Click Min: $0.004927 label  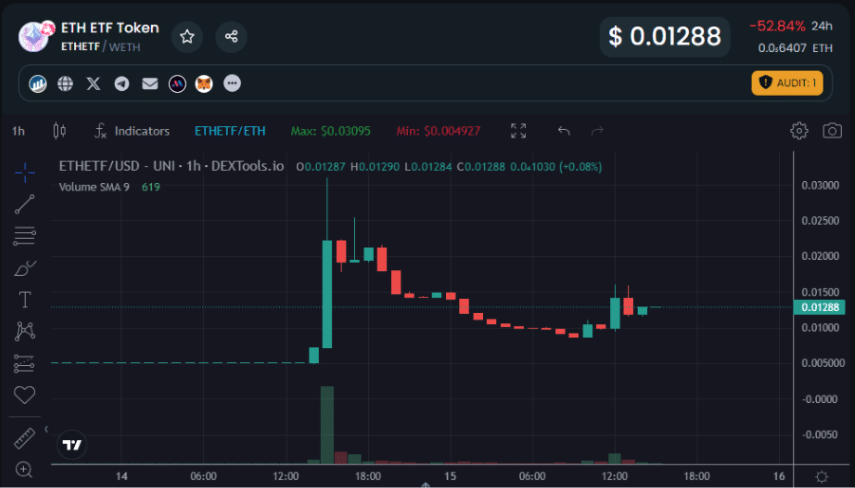coord(438,131)
